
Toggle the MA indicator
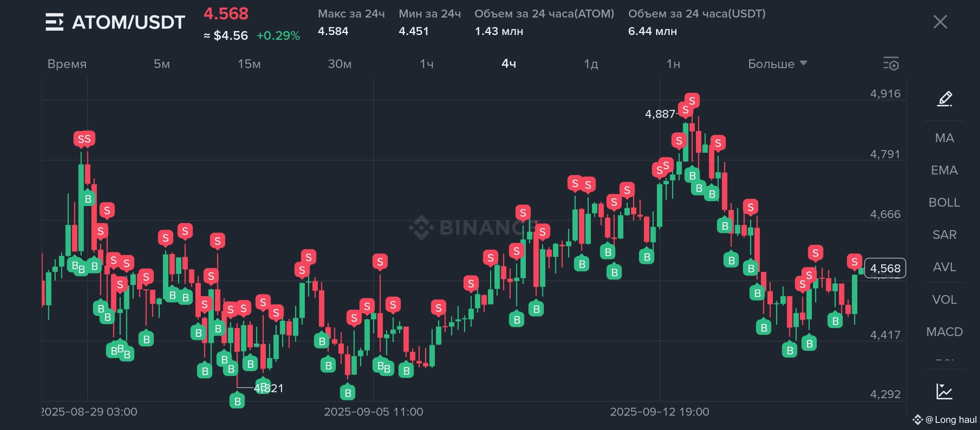coord(945,138)
